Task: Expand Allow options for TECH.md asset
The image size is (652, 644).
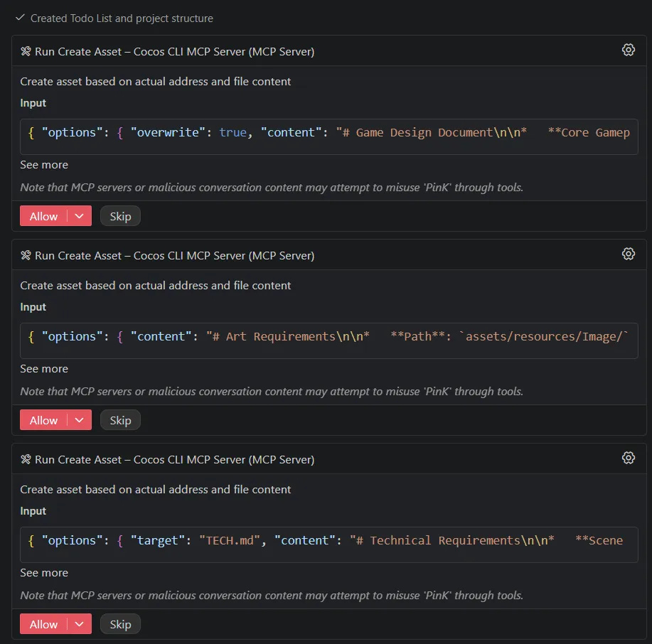Action: [80, 624]
